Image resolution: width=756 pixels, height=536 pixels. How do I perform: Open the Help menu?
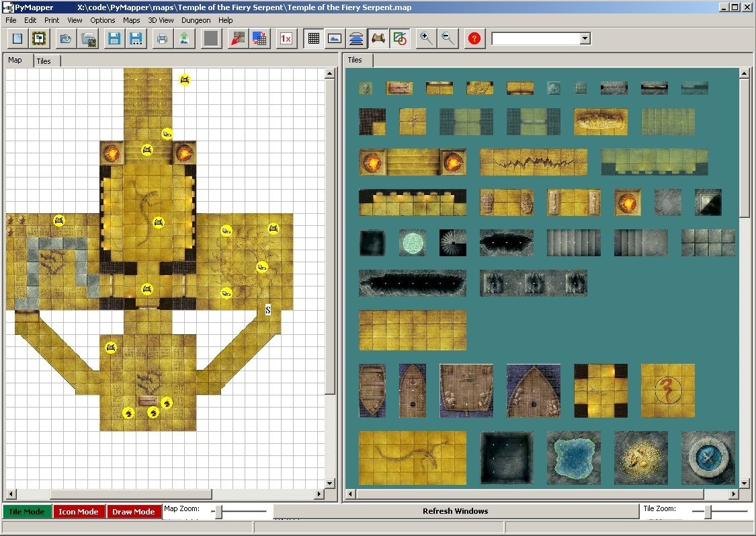(225, 20)
